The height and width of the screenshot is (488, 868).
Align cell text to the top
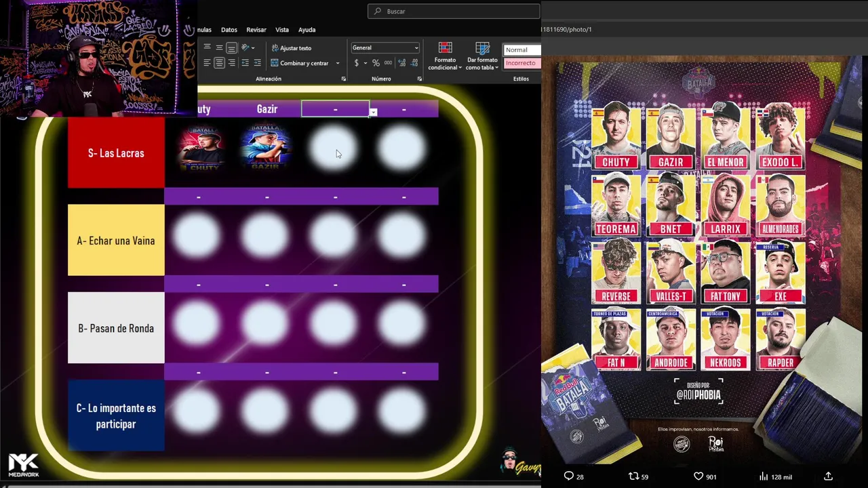[207, 47]
